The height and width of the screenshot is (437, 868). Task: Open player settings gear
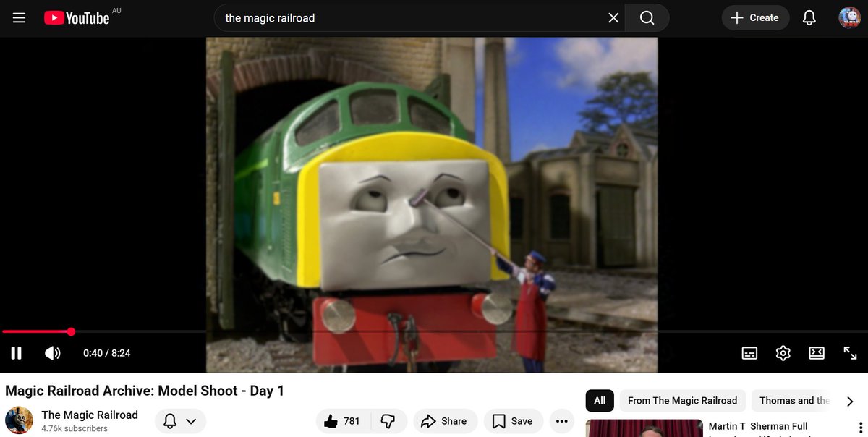click(x=783, y=353)
